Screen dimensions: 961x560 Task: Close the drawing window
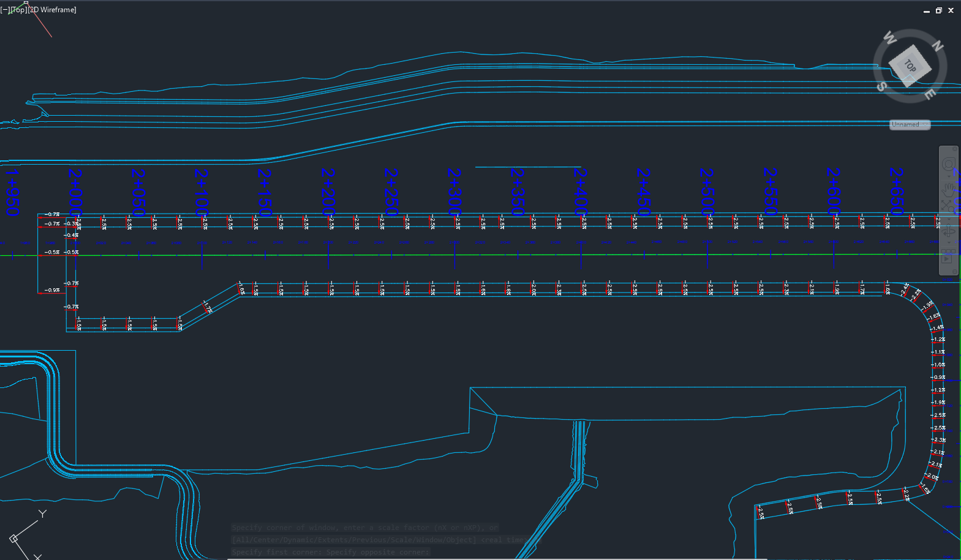(951, 10)
